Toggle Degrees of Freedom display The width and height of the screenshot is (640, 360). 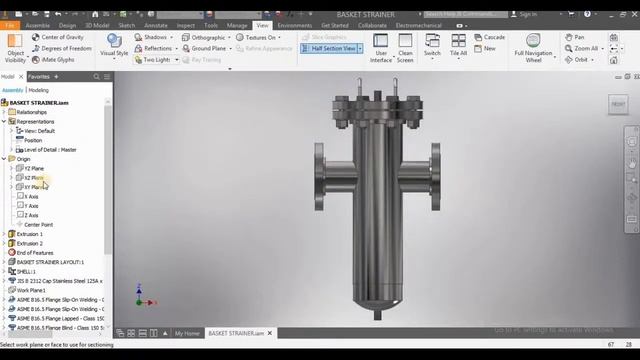62,49
